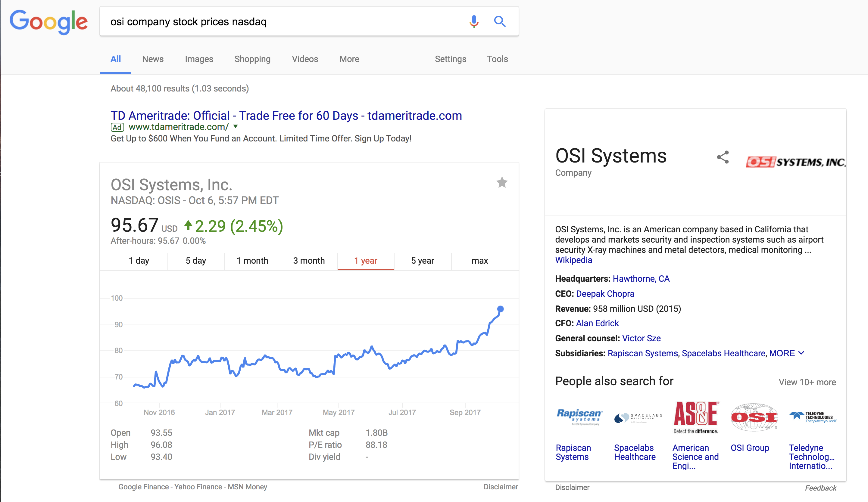Image resolution: width=868 pixels, height=502 pixels.
Task: Expand the ad options arrow beside tdameritrade.com
Action: tap(236, 126)
